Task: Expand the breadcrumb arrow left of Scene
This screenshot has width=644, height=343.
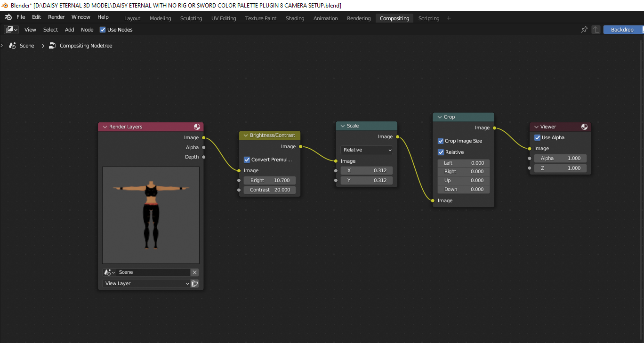Action: [2, 46]
